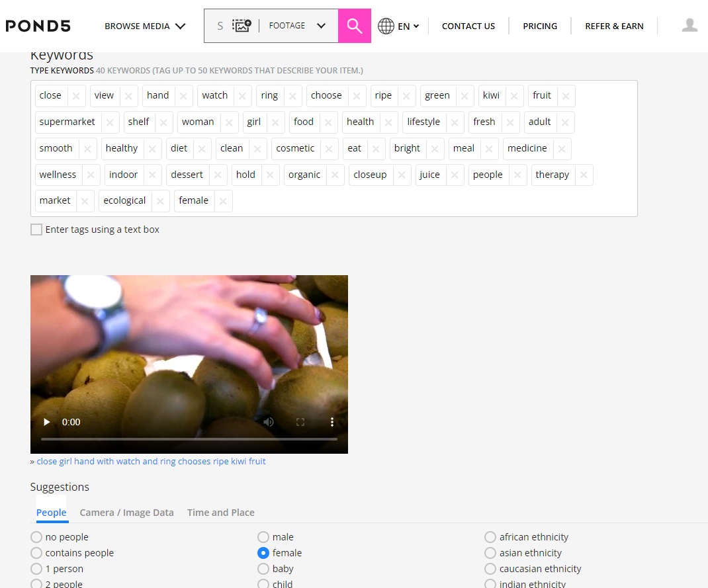Click the visual image search icon
Viewport: 708px width, 588px height.
242,26
